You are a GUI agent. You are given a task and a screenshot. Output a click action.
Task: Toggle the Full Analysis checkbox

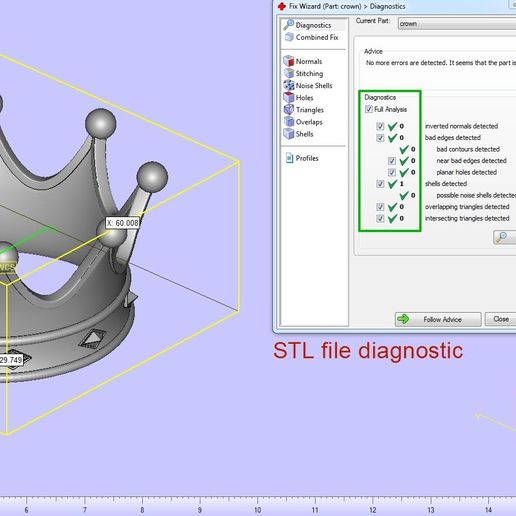pyautogui.click(x=369, y=109)
